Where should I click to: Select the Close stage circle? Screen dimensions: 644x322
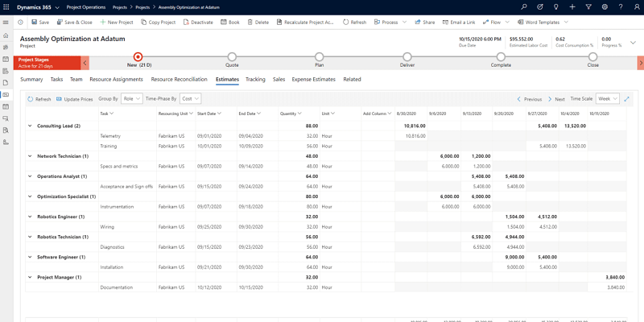(592, 57)
